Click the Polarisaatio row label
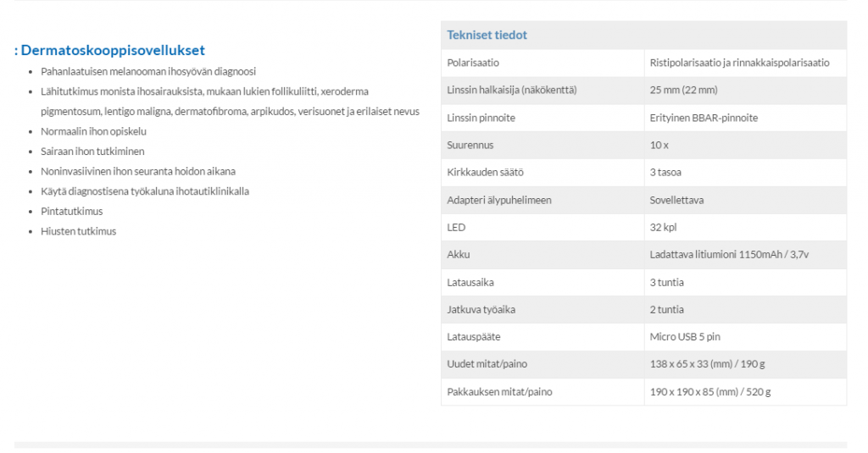This screenshot has width=868, height=453. tap(473, 64)
